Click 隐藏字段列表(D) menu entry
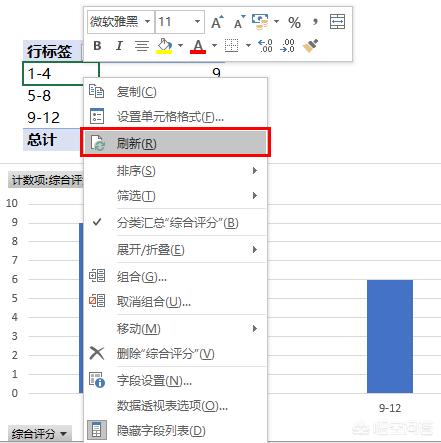This screenshot has height=443, width=441. tap(175, 431)
